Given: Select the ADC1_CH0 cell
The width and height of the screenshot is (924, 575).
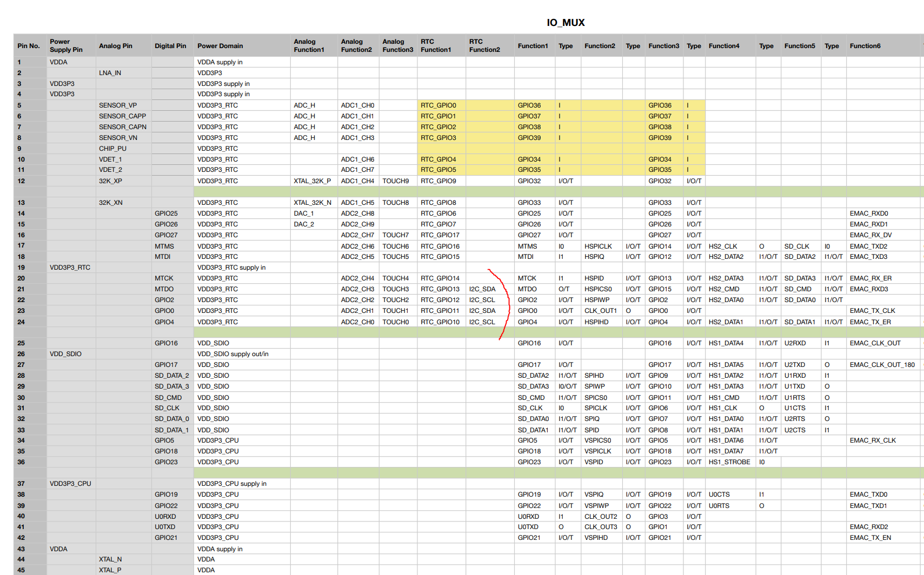Looking at the screenshot, I should tap(357, 105).
